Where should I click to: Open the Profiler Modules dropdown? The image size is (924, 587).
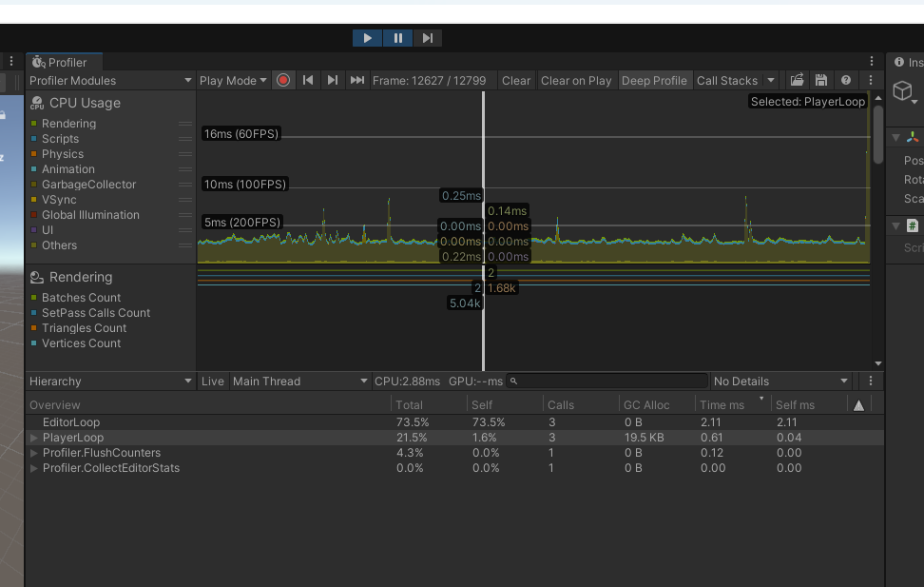pyautogui.click(x=109, y=80)
